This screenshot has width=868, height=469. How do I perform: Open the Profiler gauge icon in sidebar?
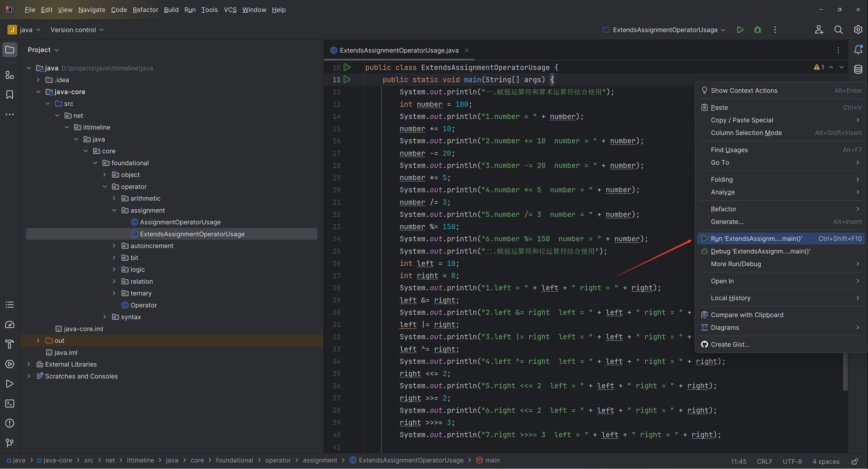[x=10, y=325]
